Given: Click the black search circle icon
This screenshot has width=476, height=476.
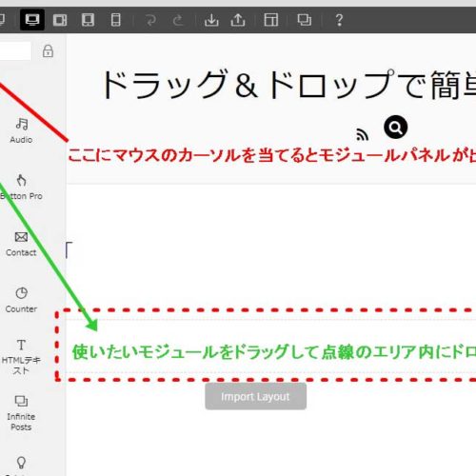Looking at the screenshot, I should [396, 128].
